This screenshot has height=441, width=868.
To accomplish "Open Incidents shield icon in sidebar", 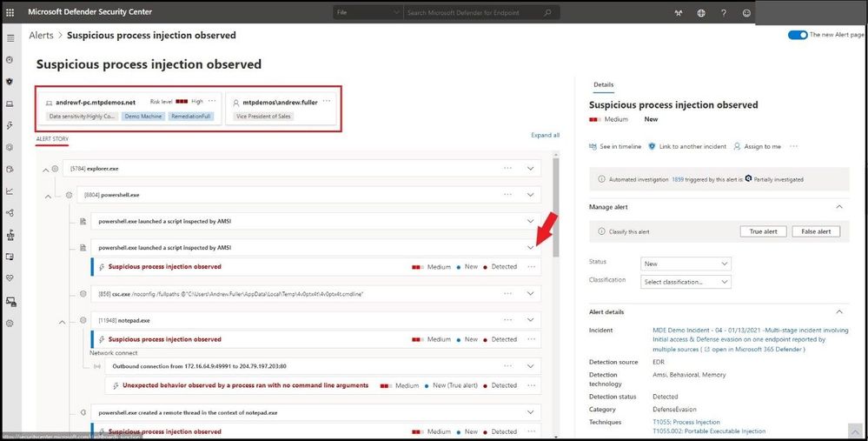I will [10, 82].
